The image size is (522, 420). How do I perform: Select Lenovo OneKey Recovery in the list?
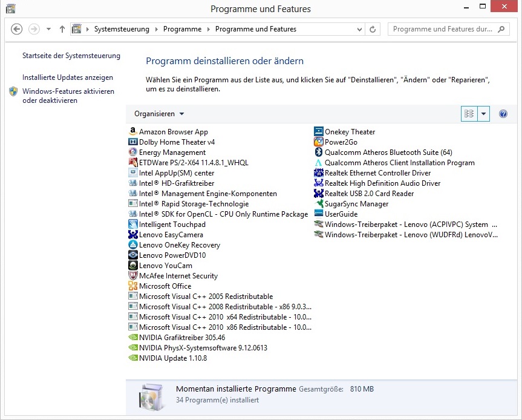[179, 245]
